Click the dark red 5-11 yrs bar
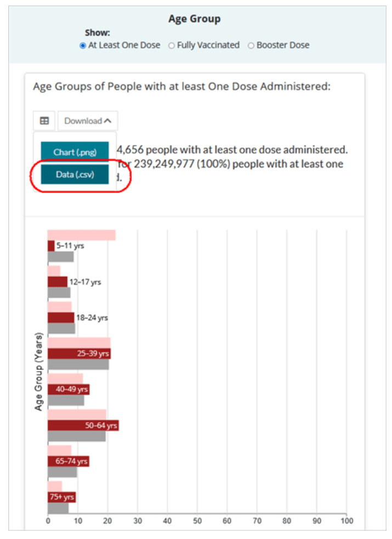 tap(51, 246)
